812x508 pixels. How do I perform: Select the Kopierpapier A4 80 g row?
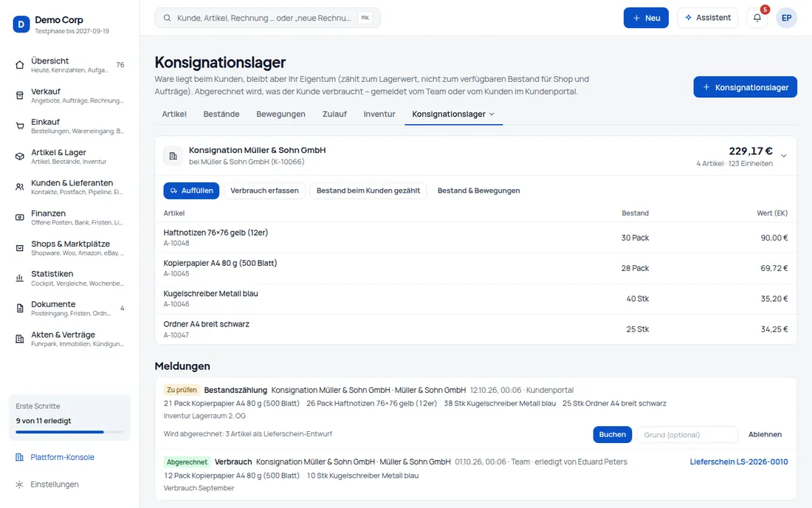pos(475,268)
